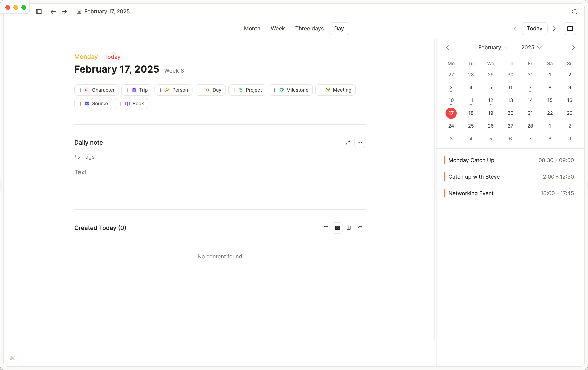Switch Created Today to list view
Image resolution: width=588 pixels, height=370 pixels.
pyautogui.click(x=326, y=228)
